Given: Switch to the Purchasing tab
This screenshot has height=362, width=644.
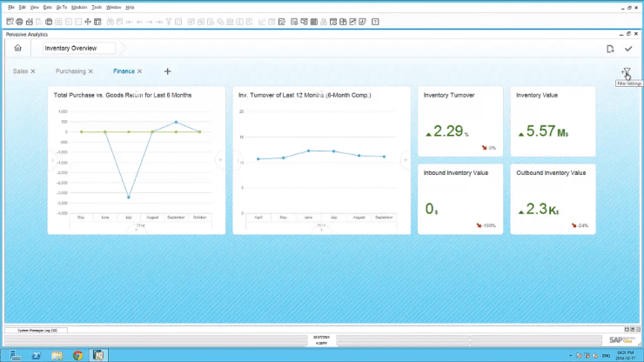Looking at the screenshot, I should pyautogui.click(x=70, y=71).
